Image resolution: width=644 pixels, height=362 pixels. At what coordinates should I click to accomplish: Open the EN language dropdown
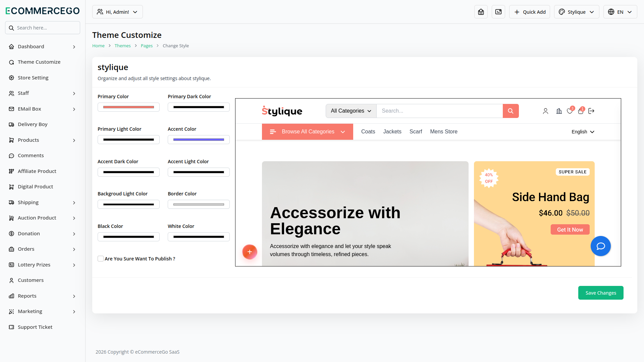pos(620,12)
